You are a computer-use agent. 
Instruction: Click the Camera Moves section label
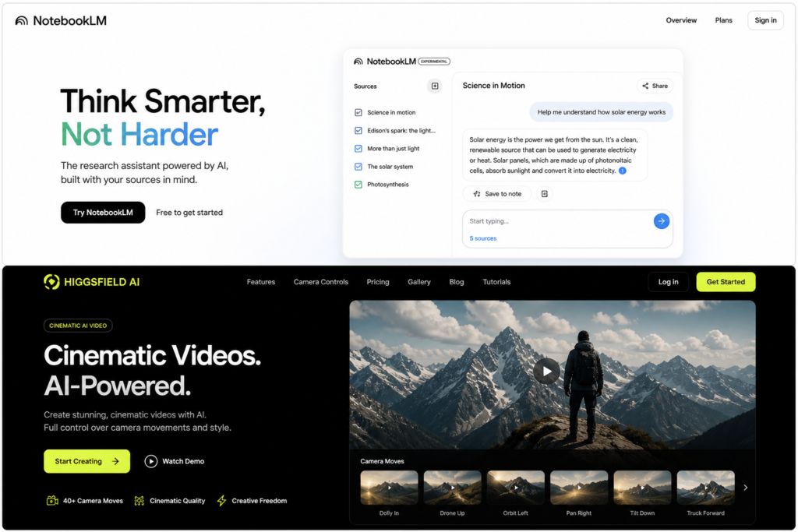click(x=382, y=461)
